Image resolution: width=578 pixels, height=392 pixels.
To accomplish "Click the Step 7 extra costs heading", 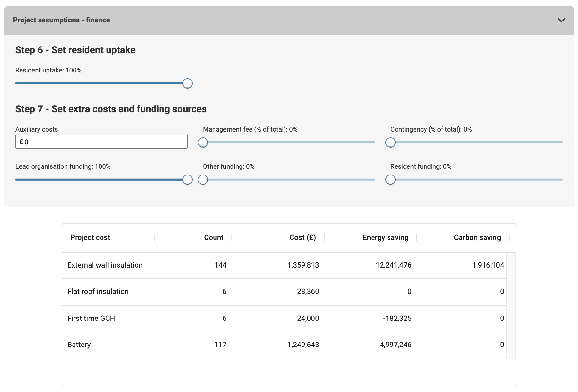I will point(111,109).
